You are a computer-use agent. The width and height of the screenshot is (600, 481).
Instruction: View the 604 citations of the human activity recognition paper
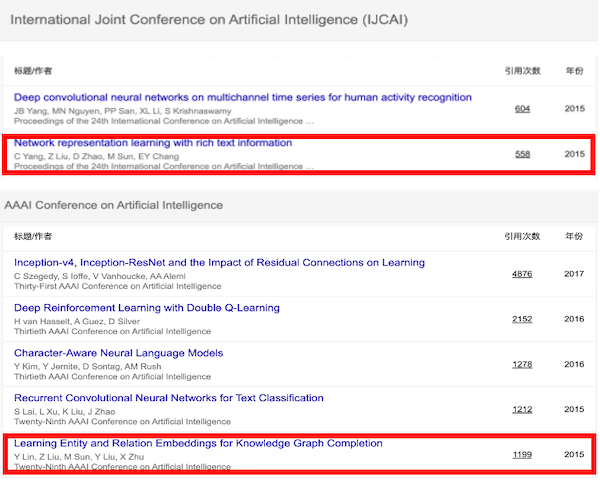pyautogui.click(x=522, y=109)
